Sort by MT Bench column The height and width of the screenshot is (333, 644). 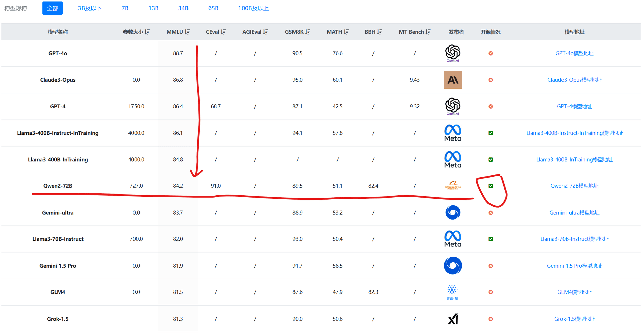[428, 32]
